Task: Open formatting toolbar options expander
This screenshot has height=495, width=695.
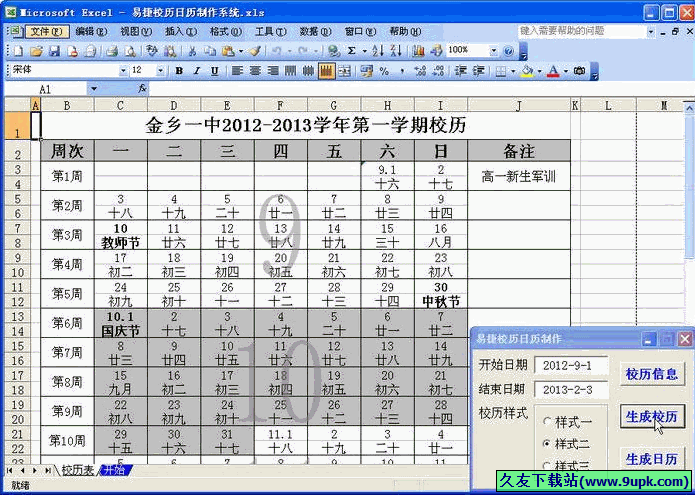Action: tap(595, 71)
